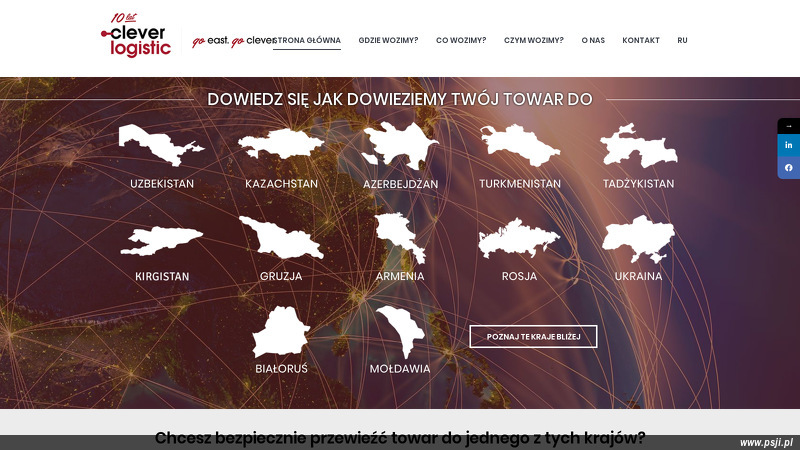Viewport: 800px width, 450px height.
Task: Open Kontakt menu item
Action: tap(641, 40)
